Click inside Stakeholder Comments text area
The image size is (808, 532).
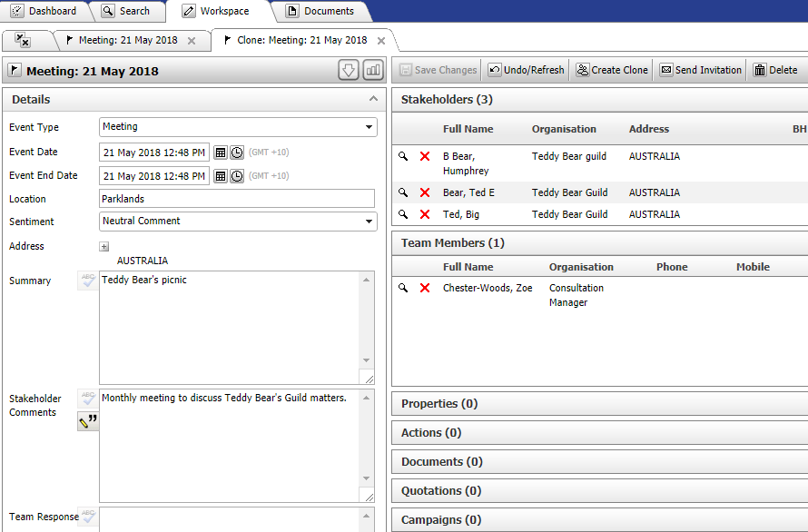[230, 446]
